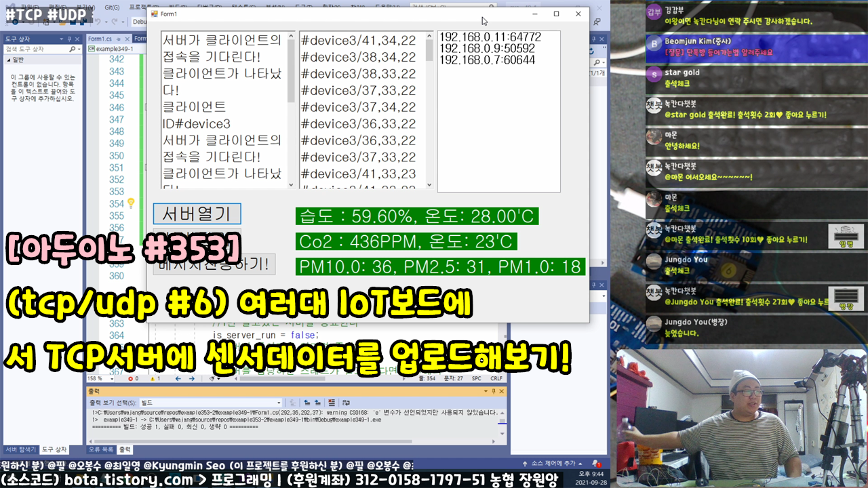Open the notifications bell in status bar
This screenshot has height=488, width=868.
596,464
